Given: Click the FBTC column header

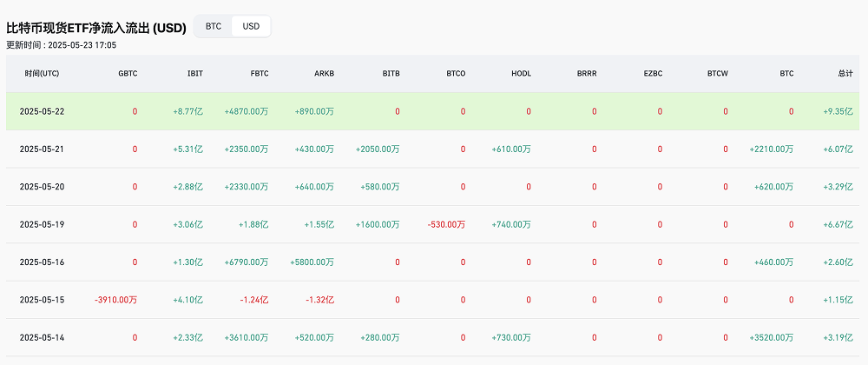Looking at the screenshot, I should point(260,74).
